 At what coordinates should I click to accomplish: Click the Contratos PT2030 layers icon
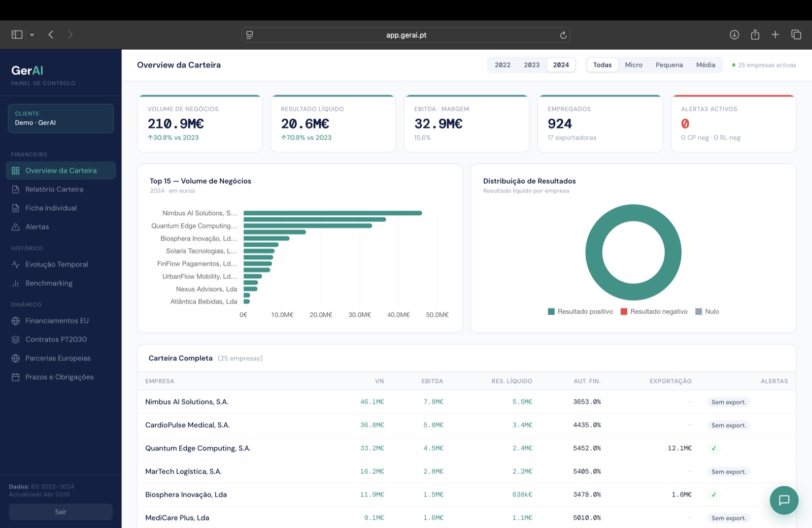pos(16,340)
